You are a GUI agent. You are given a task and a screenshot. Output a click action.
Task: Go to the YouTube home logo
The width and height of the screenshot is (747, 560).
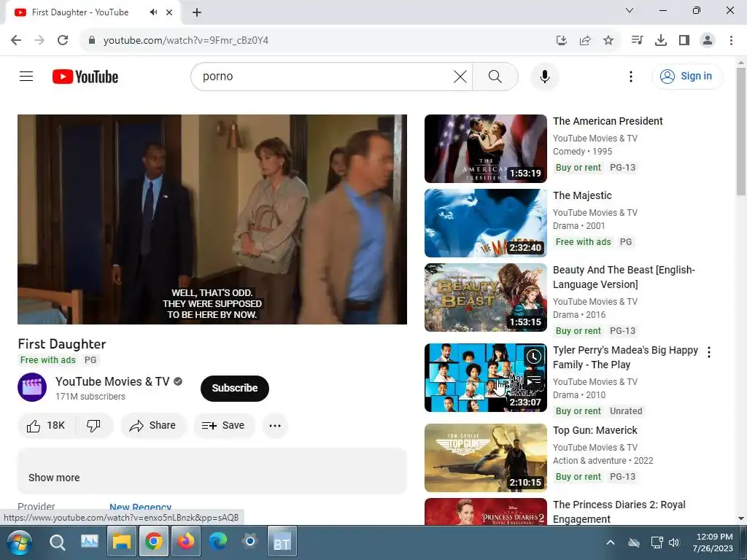85,77
